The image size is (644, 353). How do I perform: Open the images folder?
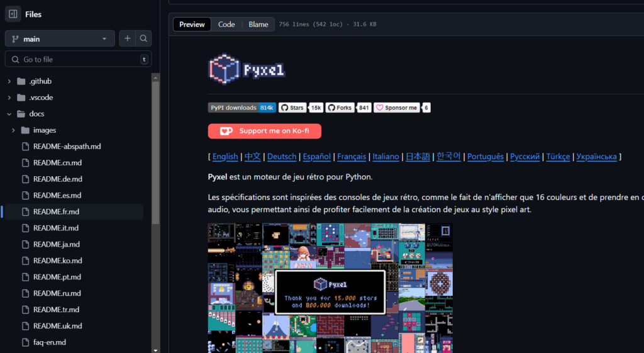tap(45, 130)
